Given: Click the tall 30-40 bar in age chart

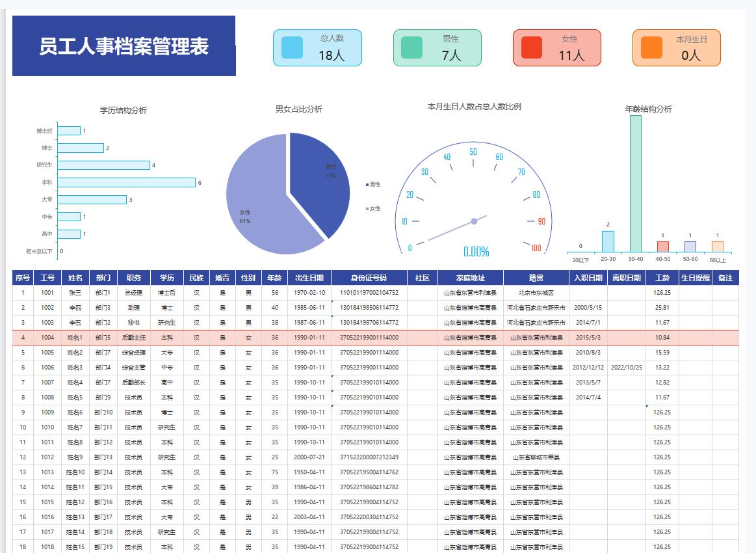Looking at the screenshot, I should tap(635, 183).
